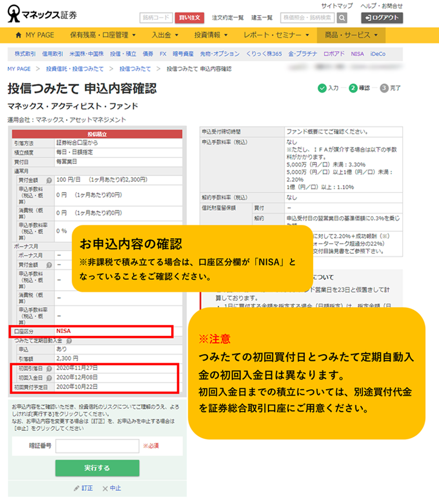Open FX sub-navigation link
Screen dimensions: 439x504
click(x=163, y=54)
